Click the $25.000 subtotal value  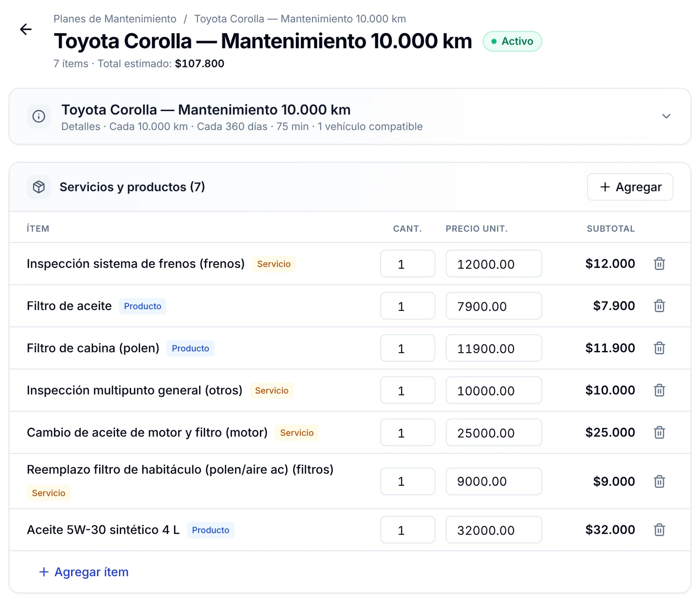(x=610, y=432)
